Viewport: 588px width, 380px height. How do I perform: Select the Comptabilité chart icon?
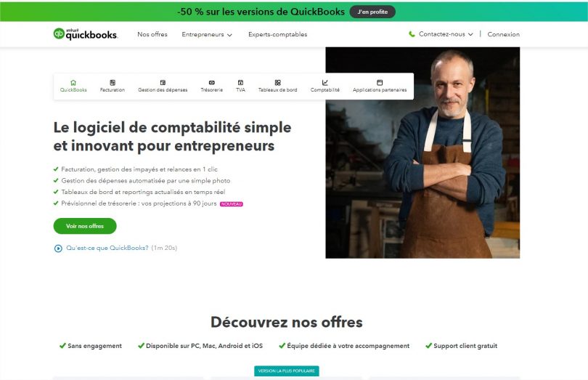click(x=324, y=83)
